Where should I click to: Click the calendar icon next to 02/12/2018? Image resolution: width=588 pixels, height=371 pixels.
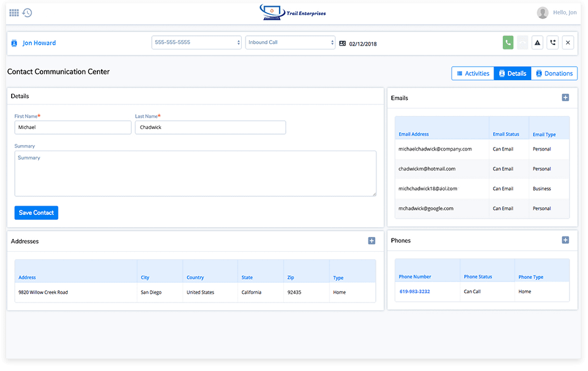343,43
